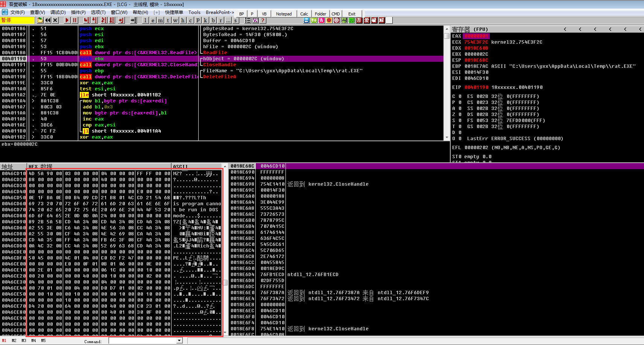Open the Tools menu
This screenshot has height=345, width=644.
pyautogui.click(x=194, y=12)
